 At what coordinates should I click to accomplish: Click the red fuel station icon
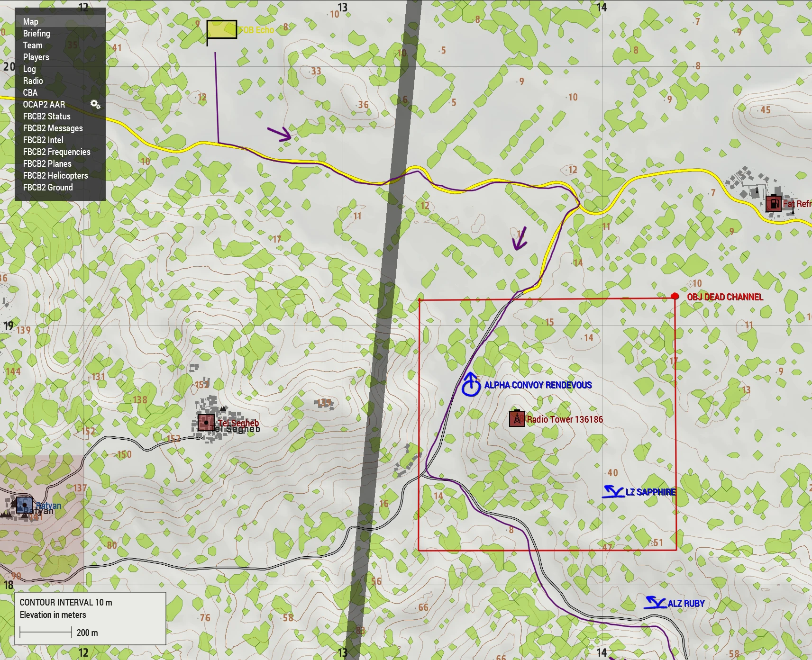coord(773,204)
